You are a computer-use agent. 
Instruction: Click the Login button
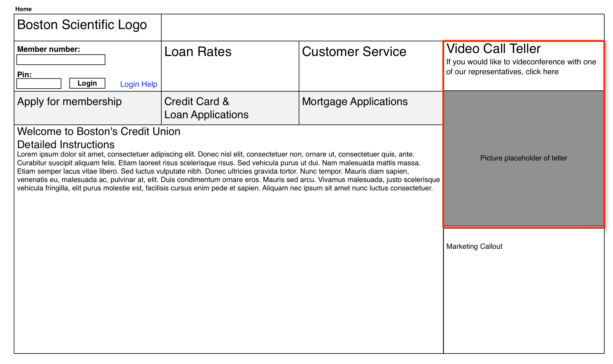coord(87,83)
